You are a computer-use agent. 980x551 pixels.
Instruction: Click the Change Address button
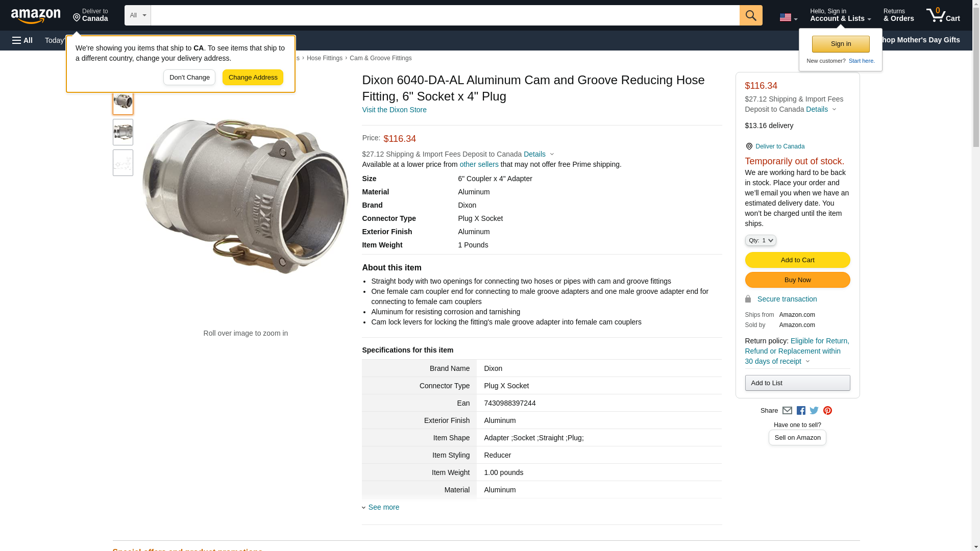click(x=253, y=78)
